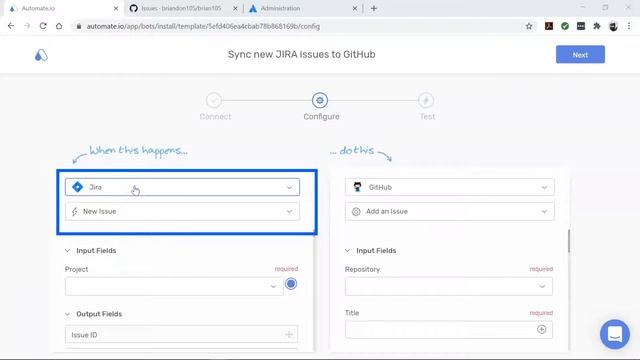Reload the page
640x360 pixels.
[x=43, y=26]
